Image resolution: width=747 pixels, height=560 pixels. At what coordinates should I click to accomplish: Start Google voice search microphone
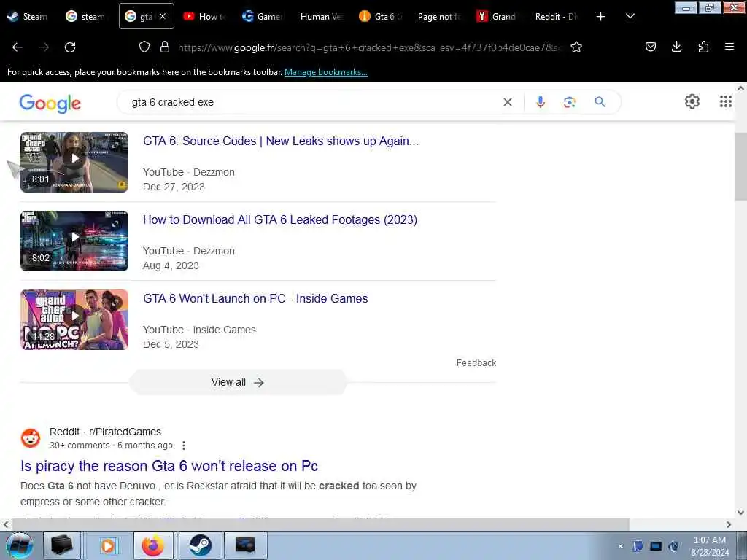click(541, 102)
